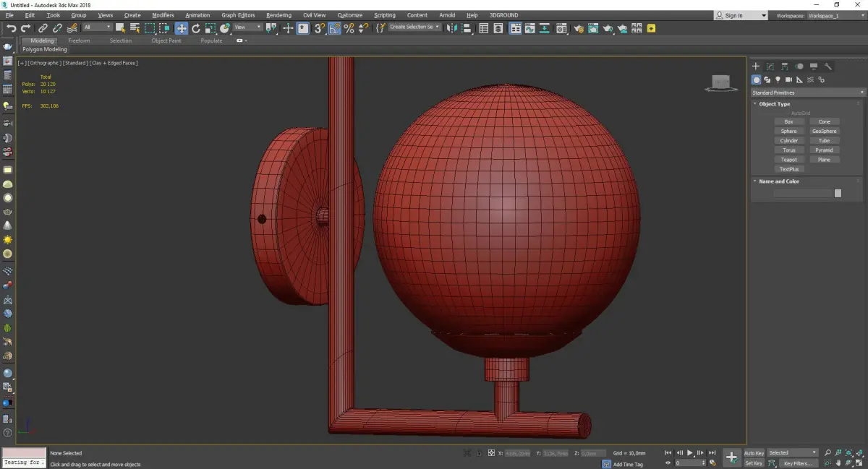Viewport: 868px width, 469px height.
Task: Click the Play Animation button
Action: coord(690,453)
